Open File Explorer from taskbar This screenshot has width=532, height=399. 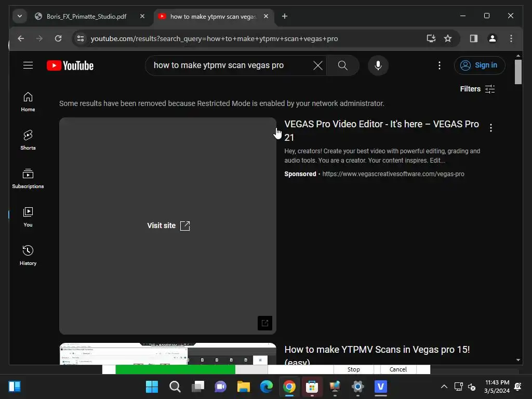(243, 387)
